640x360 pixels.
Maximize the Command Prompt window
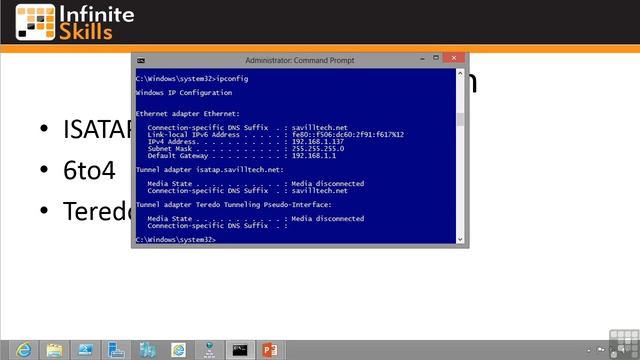(x=436, y=58)
